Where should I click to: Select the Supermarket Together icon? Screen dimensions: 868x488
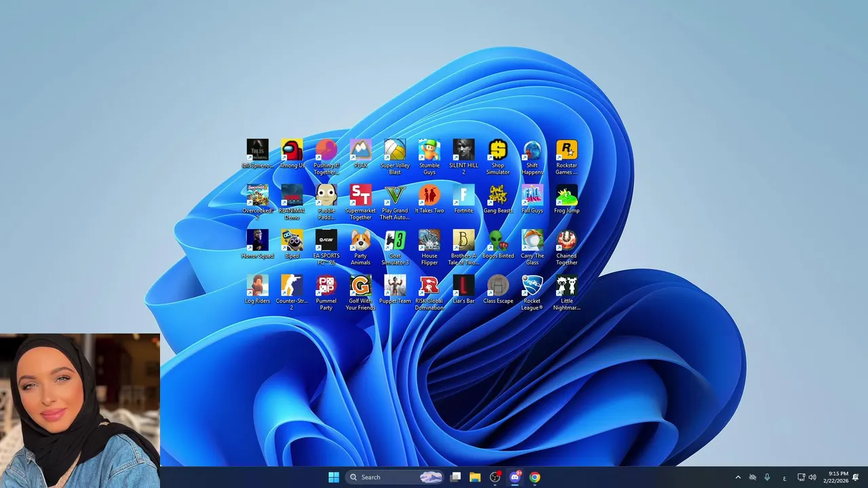(360, 202)
